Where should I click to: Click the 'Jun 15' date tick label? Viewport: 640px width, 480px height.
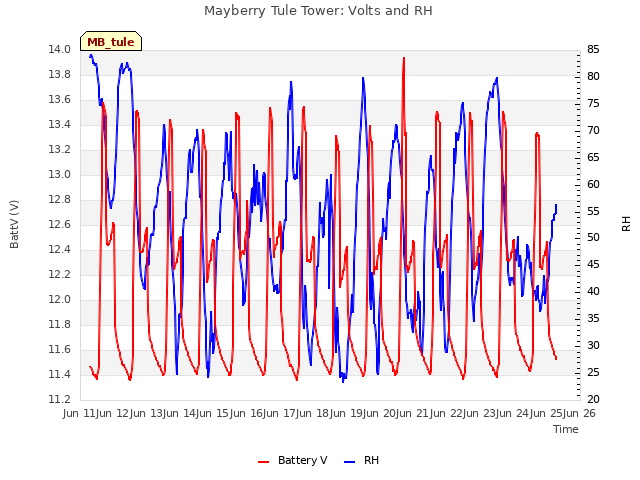214,413
